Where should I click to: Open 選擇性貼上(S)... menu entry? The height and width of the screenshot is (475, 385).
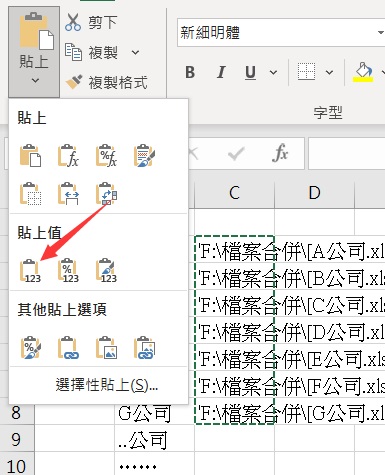pos(107,385)
